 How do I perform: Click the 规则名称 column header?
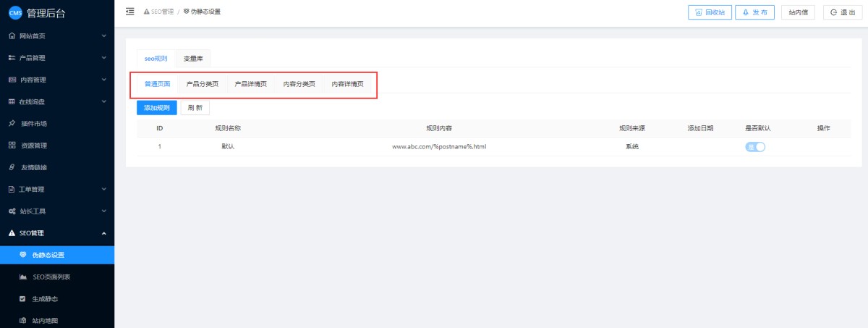point(228,128)
